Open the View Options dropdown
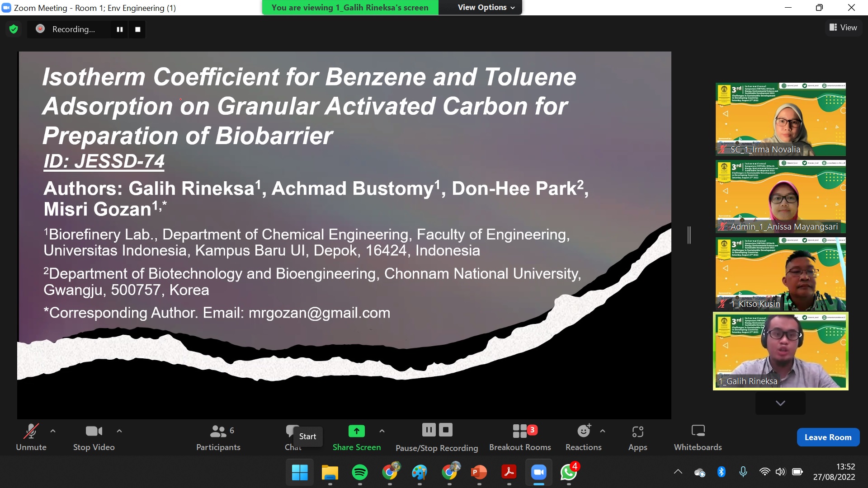 coord(486,7)
